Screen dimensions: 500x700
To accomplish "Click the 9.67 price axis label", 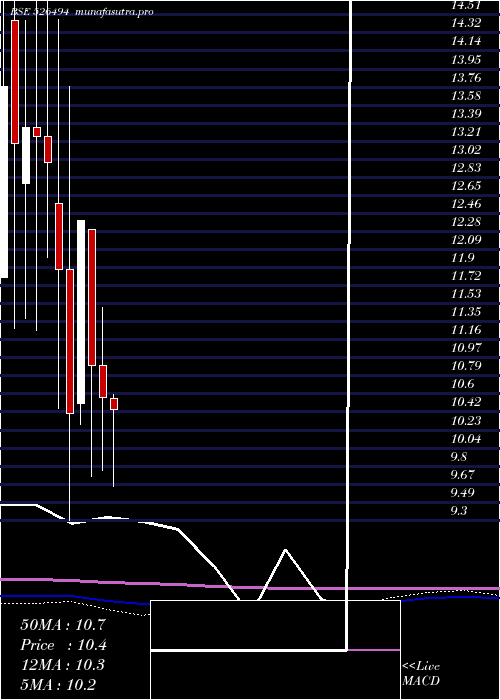I will tap(462, 475).
